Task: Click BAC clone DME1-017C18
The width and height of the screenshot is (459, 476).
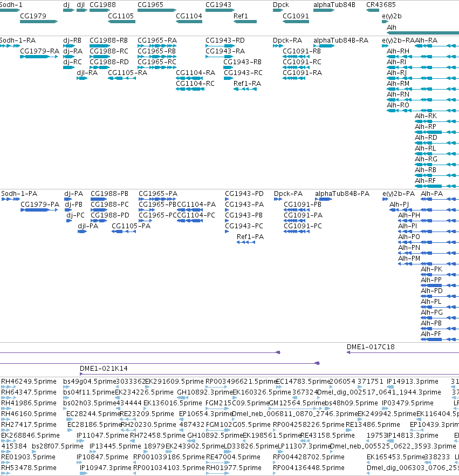Action: pyautogui.click(x=403, y=352)
